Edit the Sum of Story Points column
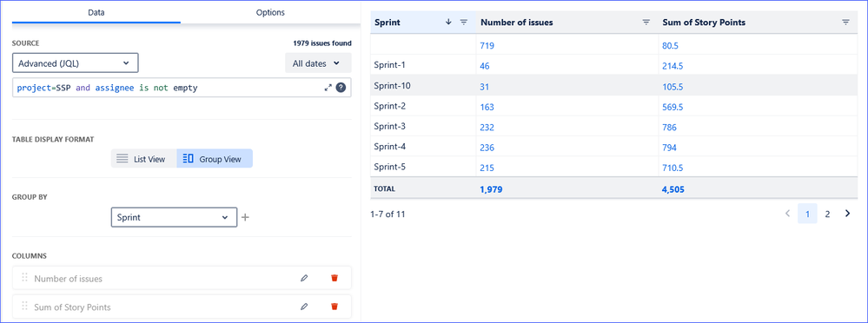 click(303, 307)
